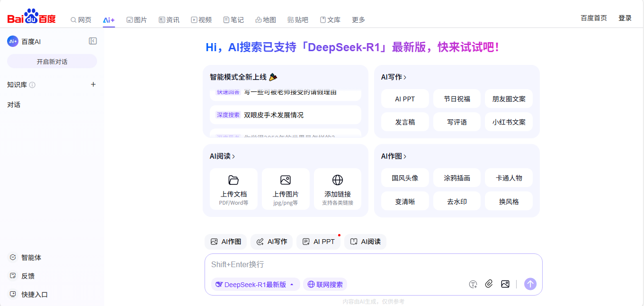Click the AI PPT button in AI写作 card
Viewport: 644px width, 306px height.
[x=405, y=99]
